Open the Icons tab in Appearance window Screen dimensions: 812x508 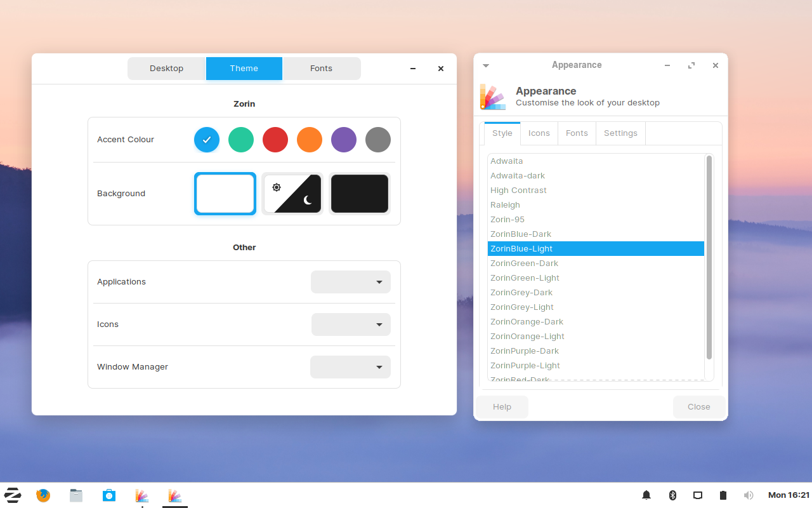[539, 133]
